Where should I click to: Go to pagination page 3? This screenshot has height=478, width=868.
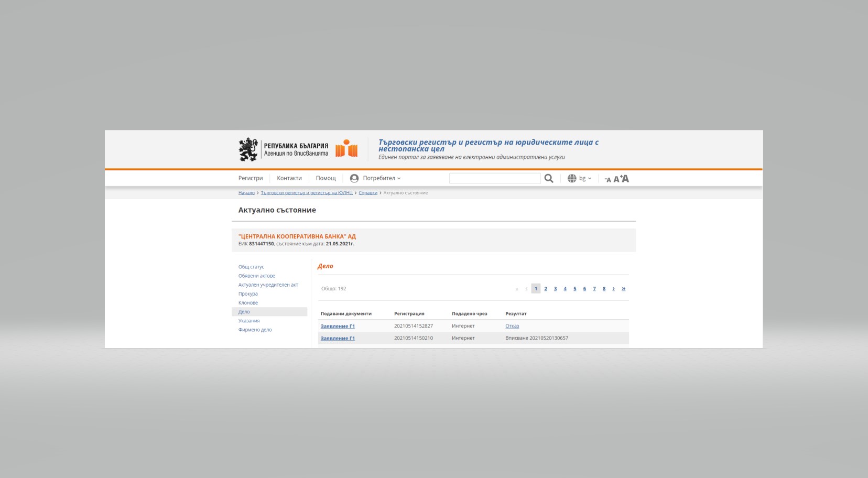point(555,289)
